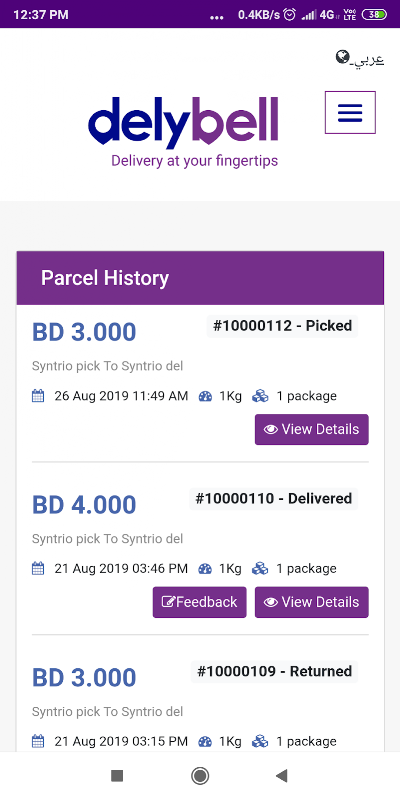Tap the delybell logo
Image resolution: width=400 pixels, height=800 pixels.
coord(184,132)
